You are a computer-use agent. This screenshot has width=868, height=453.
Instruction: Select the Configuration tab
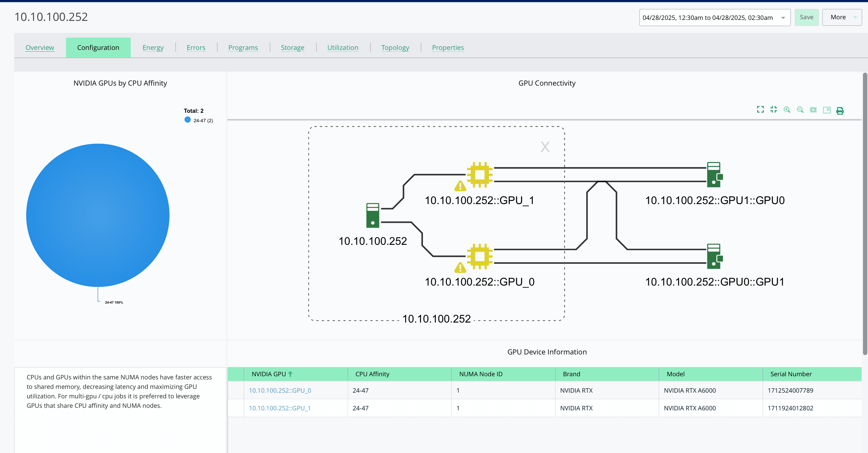click(98, 47)
